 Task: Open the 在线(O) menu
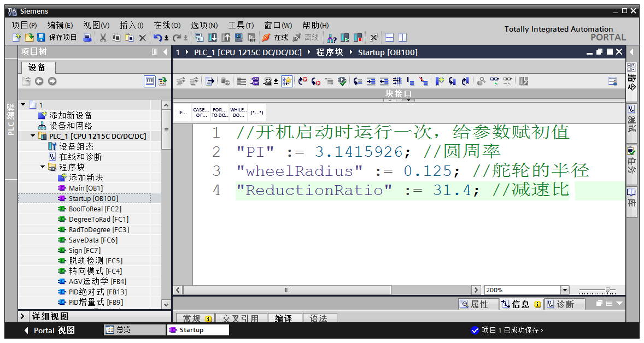[167, 25]
